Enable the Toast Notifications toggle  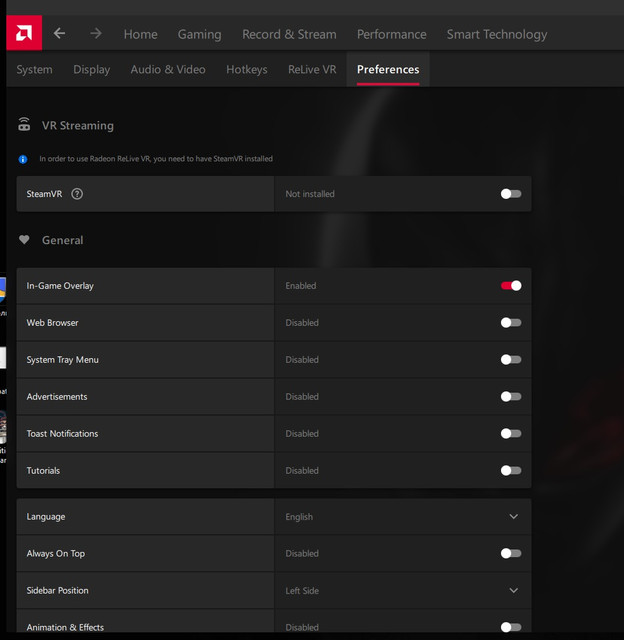coord(511,433)
